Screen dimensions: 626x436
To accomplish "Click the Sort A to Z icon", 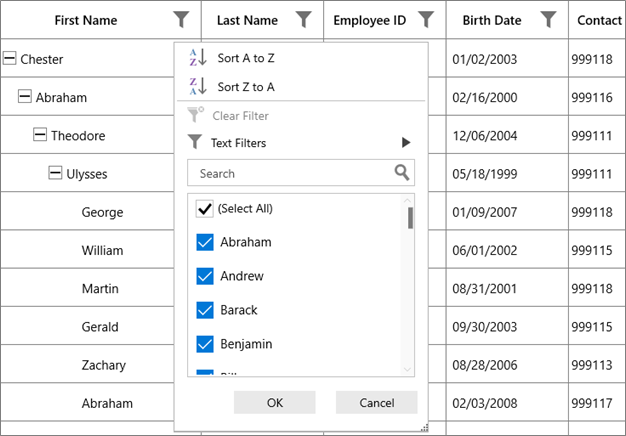I will click(x=197, y=58).
